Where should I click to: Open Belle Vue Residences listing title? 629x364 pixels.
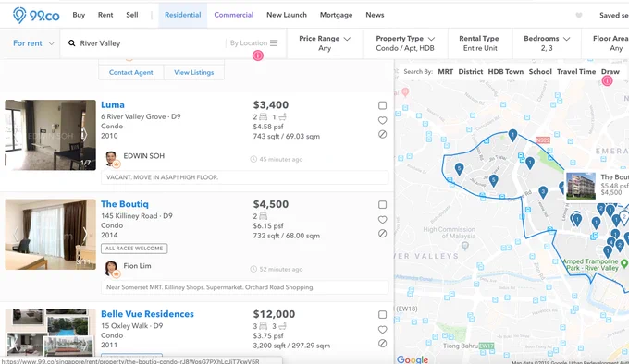click(x=147, y=314)
